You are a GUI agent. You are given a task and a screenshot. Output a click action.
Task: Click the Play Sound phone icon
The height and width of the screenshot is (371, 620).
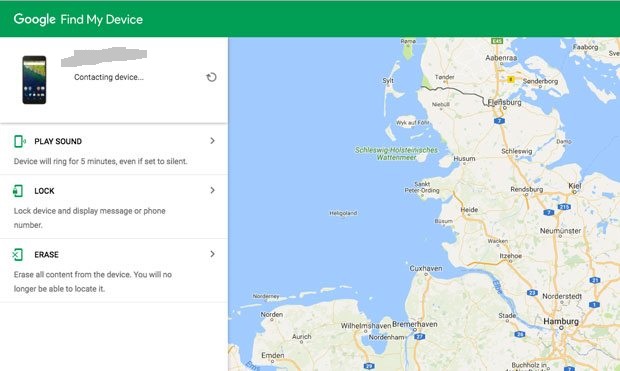point(19,141)
